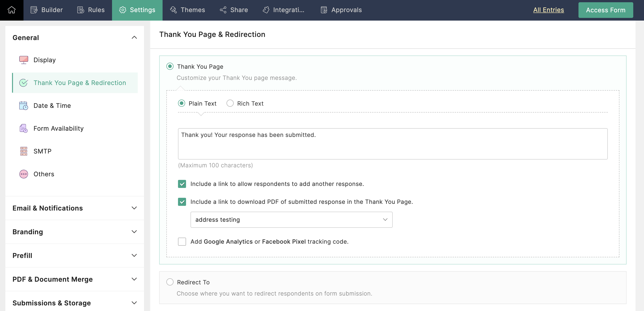Open the Display settings monitor icon
Screen dimensions: 644x311
pos(23,60)
